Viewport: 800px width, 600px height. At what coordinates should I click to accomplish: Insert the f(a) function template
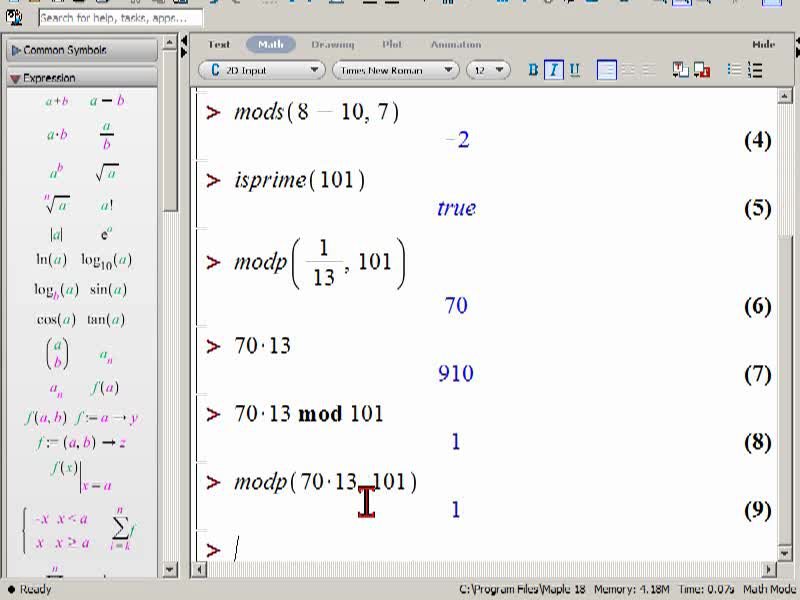105,388
